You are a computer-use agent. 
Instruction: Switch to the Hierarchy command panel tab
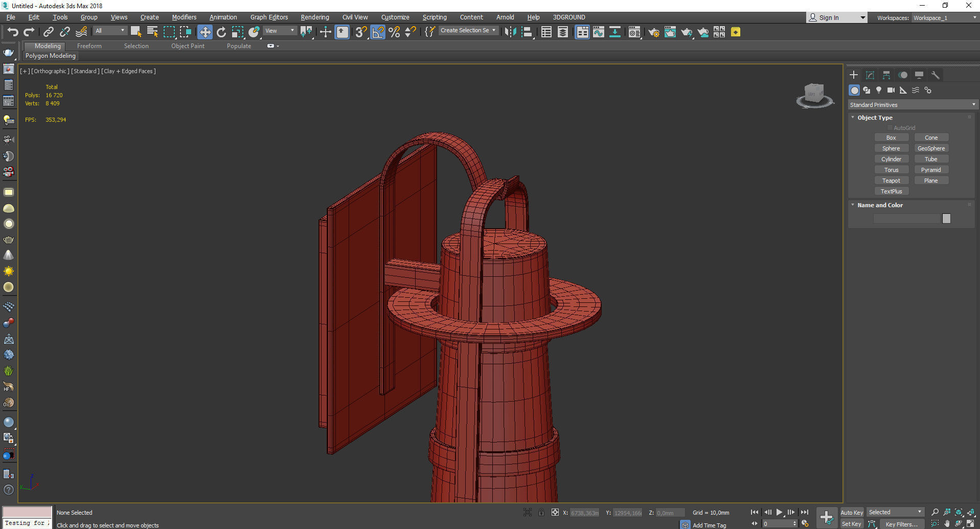click(886, 75)
